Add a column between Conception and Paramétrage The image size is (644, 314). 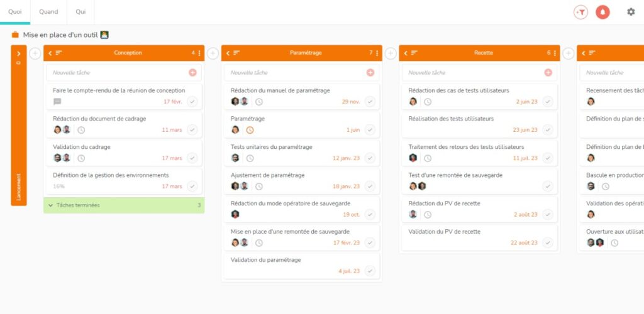(x=213, y=53)
